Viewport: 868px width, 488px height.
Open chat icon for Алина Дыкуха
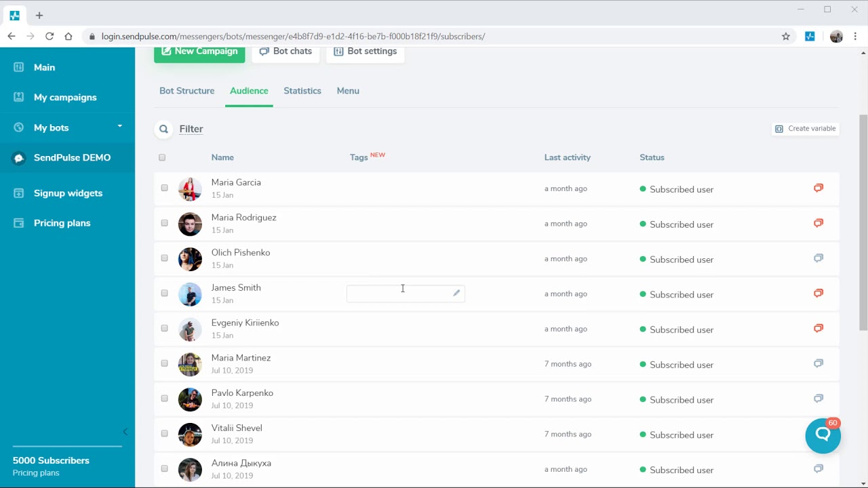(818, 469)
